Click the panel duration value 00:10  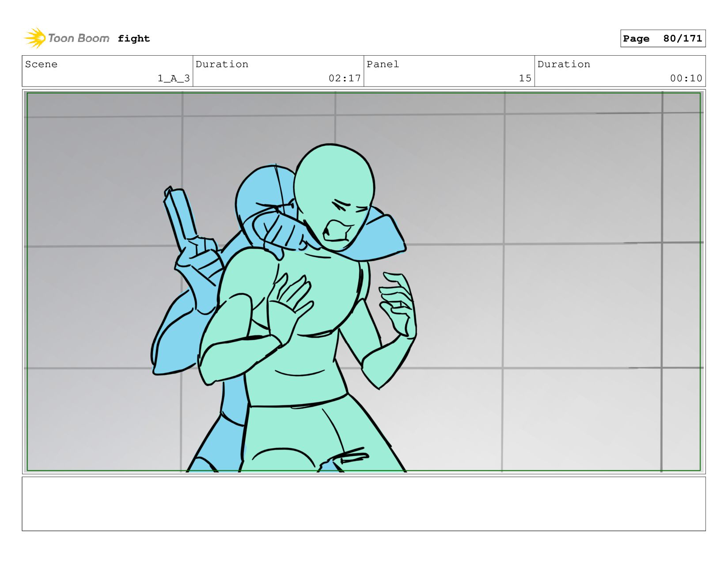[686, 78]
